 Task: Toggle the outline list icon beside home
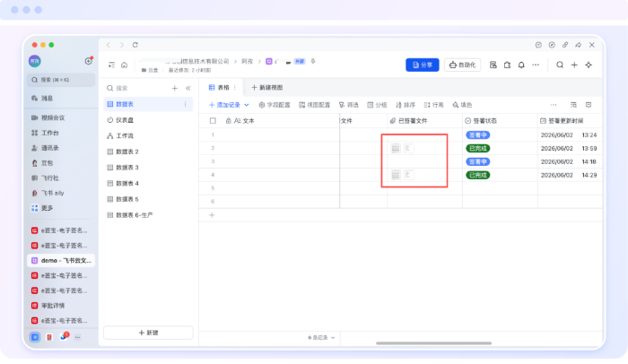[112, 65]
